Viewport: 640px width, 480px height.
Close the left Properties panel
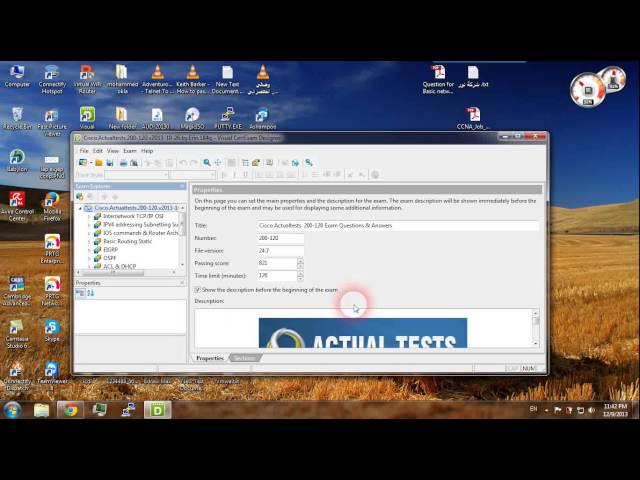tap(182, 283)
